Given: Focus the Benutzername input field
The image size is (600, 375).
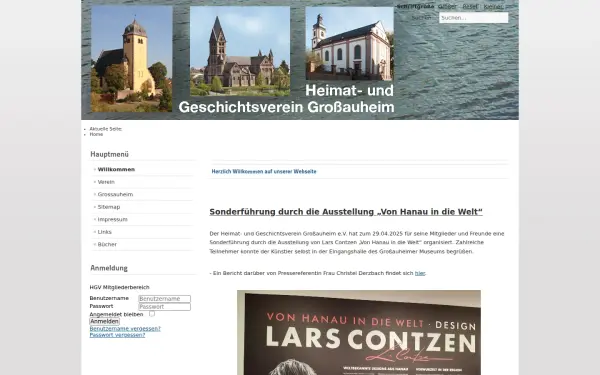Looking at the screenshot, I should click(x=165, y=298).
